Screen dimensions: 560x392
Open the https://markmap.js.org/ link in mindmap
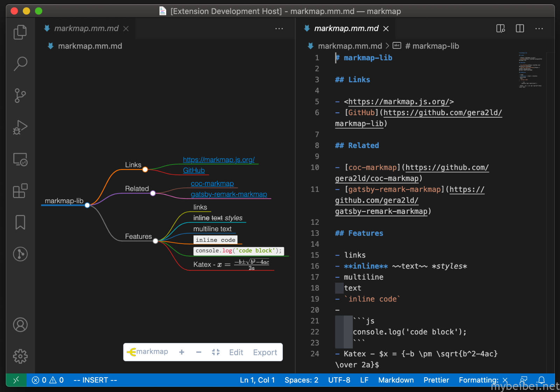(219, 160)
